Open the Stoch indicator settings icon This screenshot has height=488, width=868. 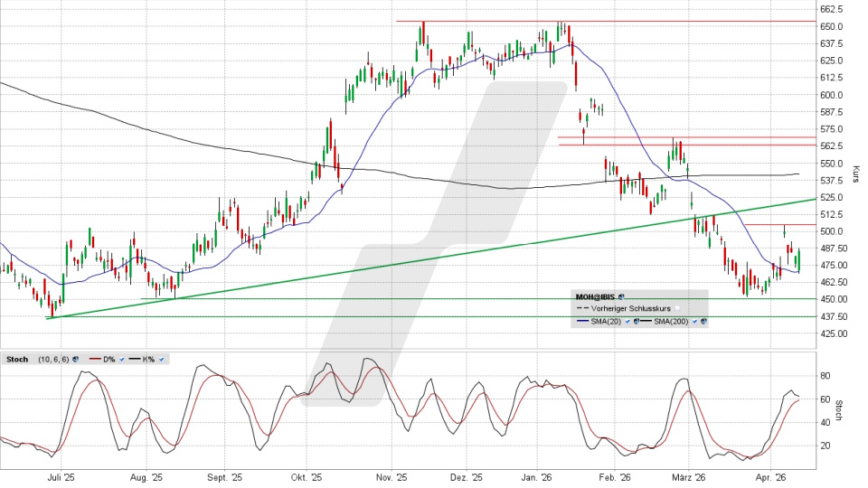pyautogui.click(x=76, y=360)
